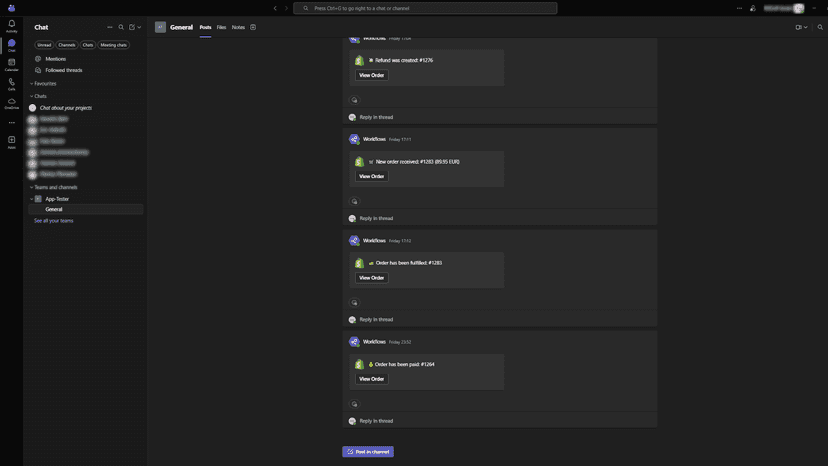Click the Workflows sender name on the 17:12 post

[x=374, y=240]
